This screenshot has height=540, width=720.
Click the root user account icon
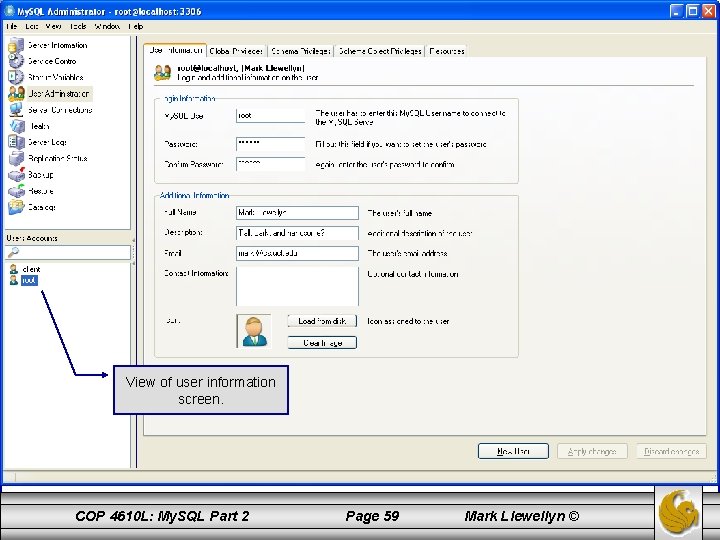click(14, 280)
